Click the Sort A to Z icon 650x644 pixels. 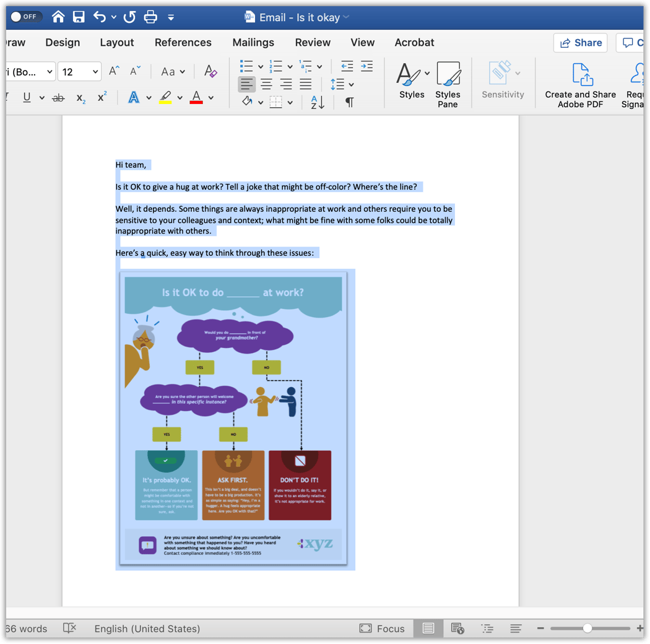pos(317,102)
